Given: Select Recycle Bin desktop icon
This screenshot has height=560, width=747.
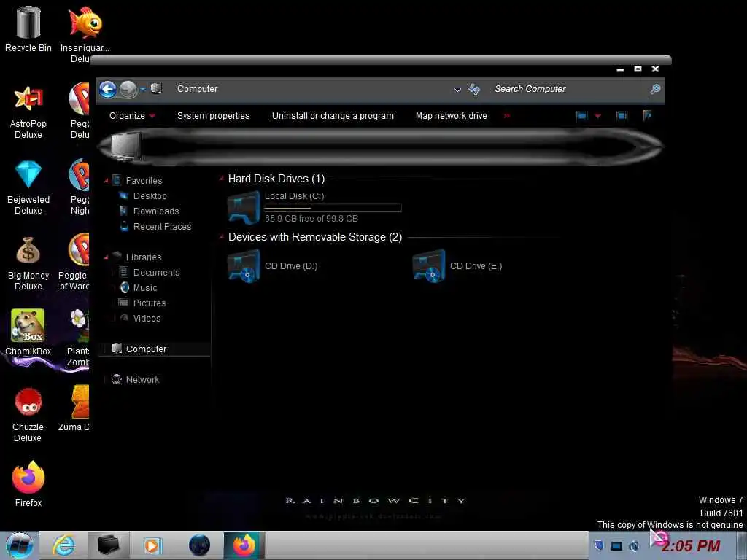Looking at the screenshot, I should 28,28.
